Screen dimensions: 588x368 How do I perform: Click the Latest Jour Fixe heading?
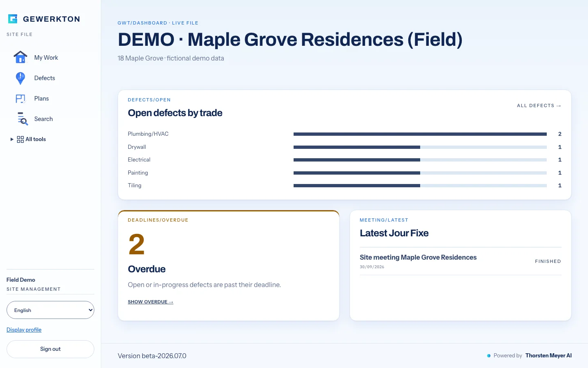coord(394,233)
